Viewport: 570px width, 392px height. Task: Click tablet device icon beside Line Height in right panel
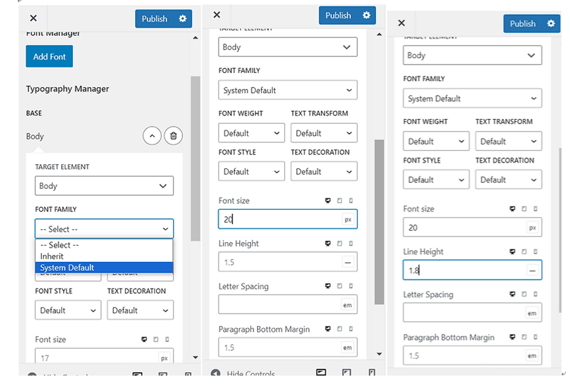(524, 252)
